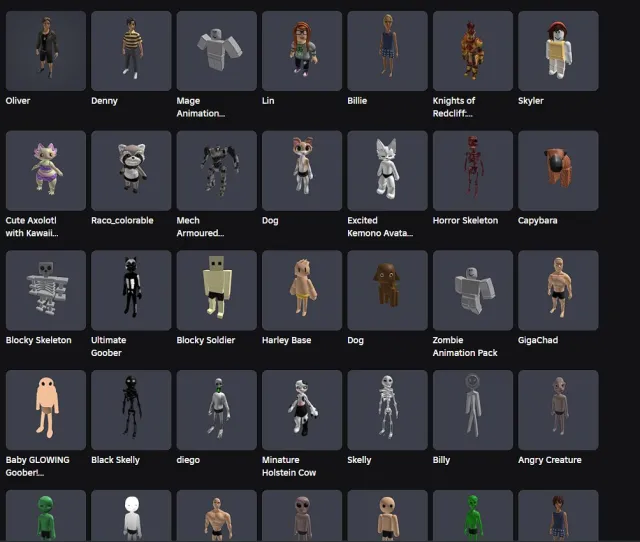Select the Harley Base thumbnail

(x=302, y=290)
